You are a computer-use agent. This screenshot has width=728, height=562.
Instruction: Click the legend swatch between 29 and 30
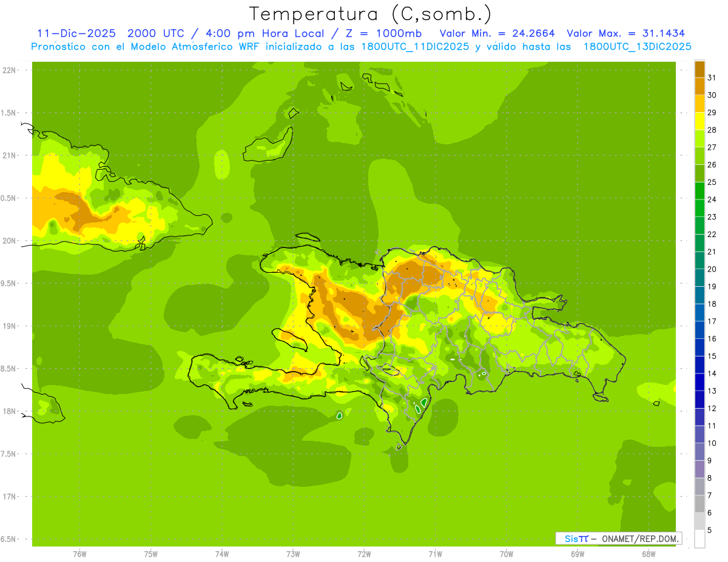(699, 104)
